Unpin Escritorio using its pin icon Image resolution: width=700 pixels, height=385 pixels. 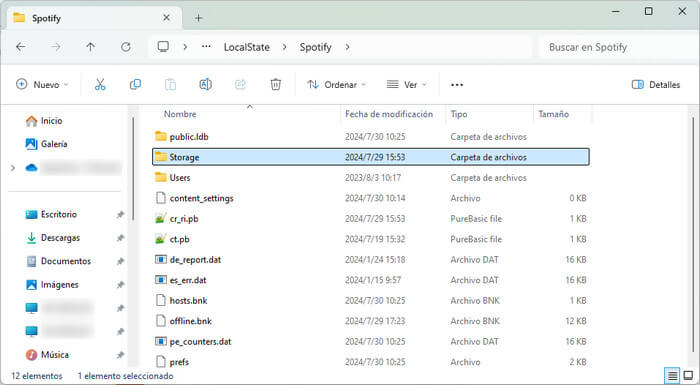(120, 215)
